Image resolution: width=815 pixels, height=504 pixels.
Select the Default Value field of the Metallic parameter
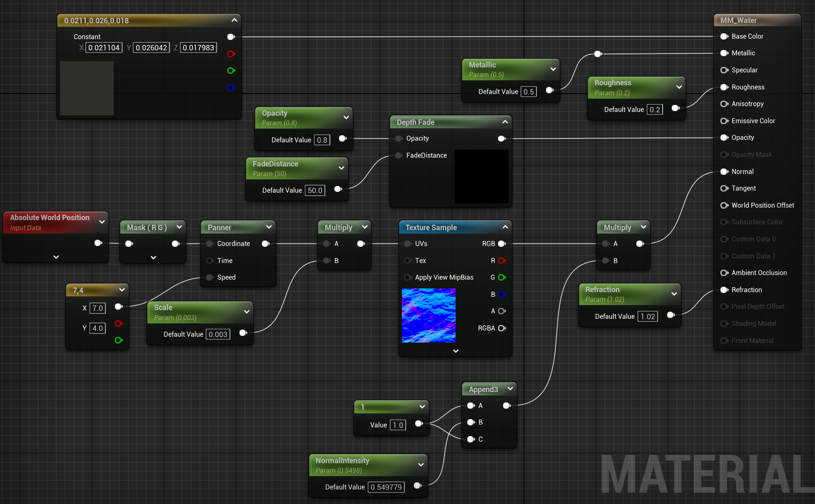[x=528, y=91]
